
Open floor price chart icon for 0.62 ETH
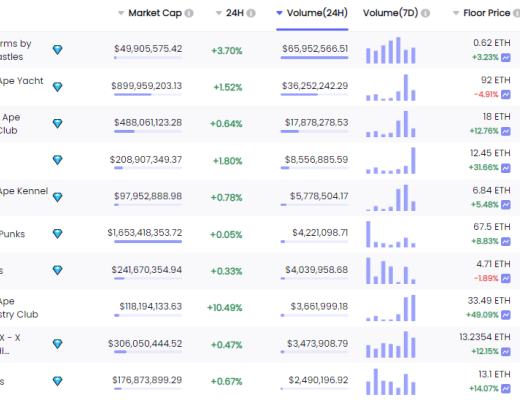click(506, 57)
